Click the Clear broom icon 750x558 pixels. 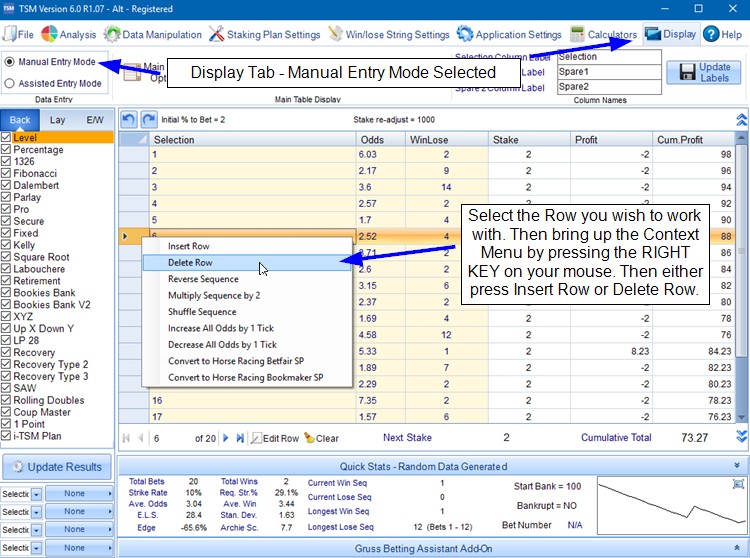[309, 438]
